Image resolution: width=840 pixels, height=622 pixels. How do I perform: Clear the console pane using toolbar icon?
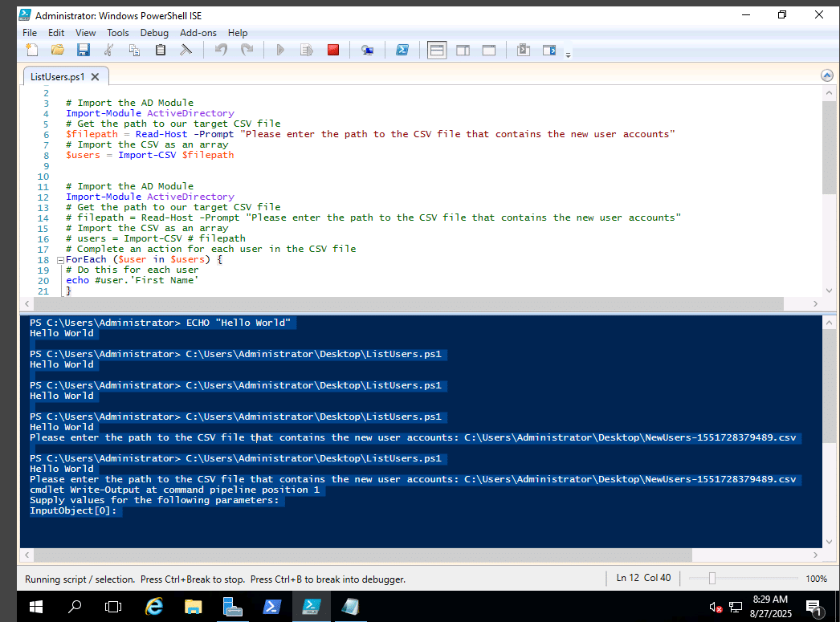point(186,51)
